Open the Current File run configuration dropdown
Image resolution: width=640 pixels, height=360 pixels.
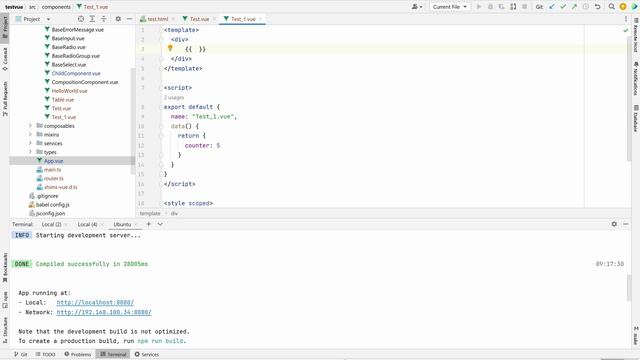click(x=449, y=7)
